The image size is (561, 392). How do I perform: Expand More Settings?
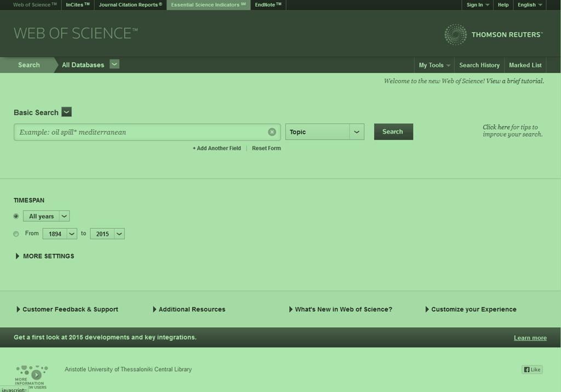tap(45, 256)
